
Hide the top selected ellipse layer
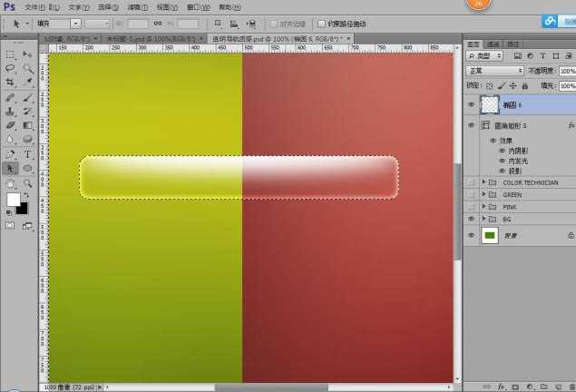[472, 104]
